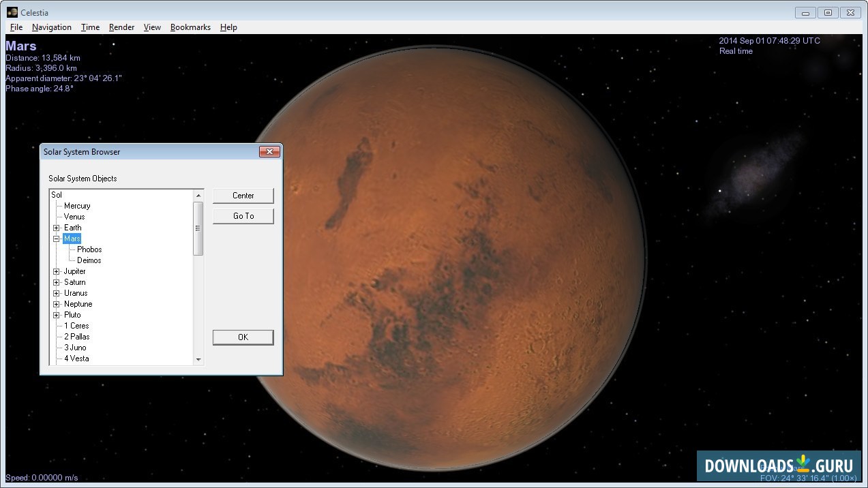Click the Center button
Image resolution: width=868 pixels, height=488 pixels.
tap(243, 196)
